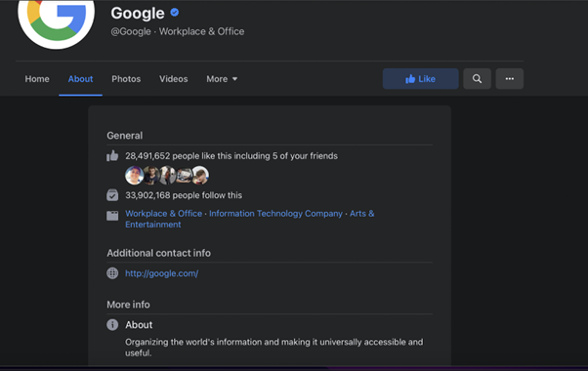Click the 'Additional contact info' heading
This screenshot has height=371, width=588.
tap(158, 253)
